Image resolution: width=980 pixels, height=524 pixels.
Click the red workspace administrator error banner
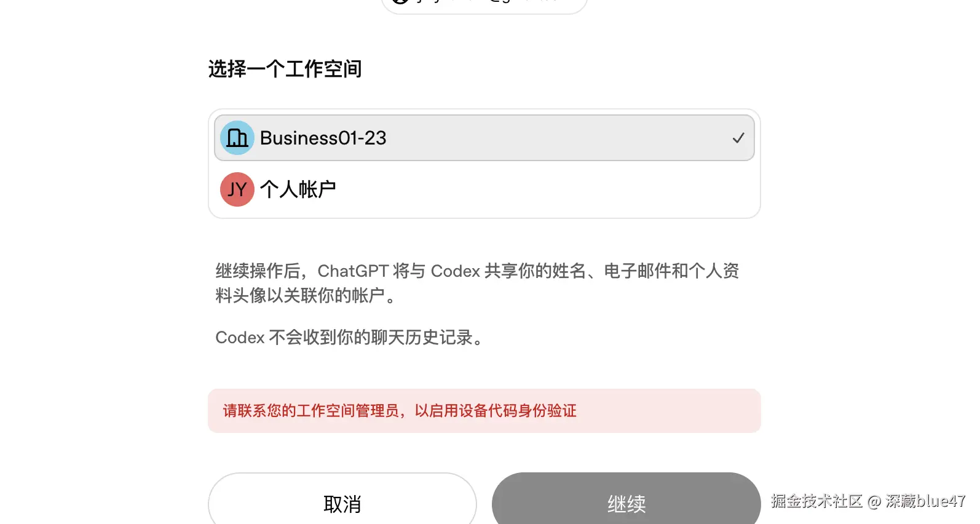[484, 411]
